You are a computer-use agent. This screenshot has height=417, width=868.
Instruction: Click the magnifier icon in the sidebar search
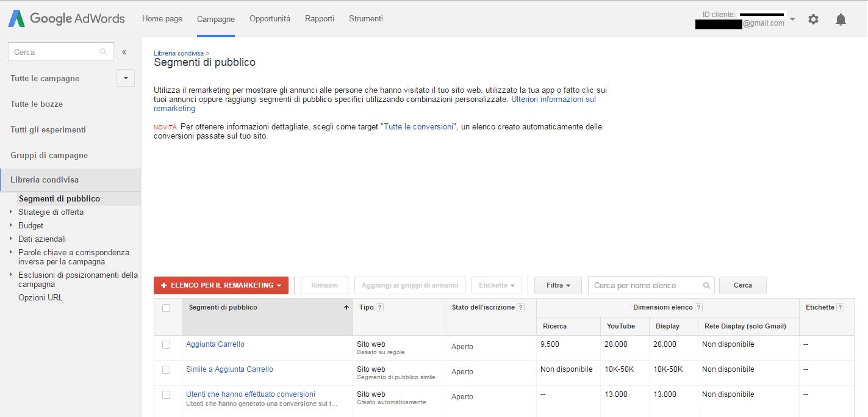click(x=102, y=51)
